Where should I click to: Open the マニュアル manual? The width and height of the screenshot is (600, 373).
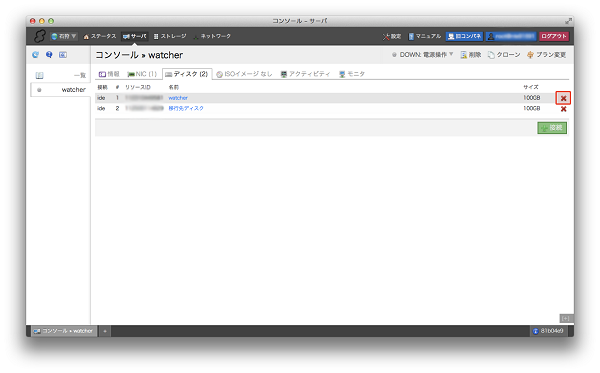click(x=425, y=36)
